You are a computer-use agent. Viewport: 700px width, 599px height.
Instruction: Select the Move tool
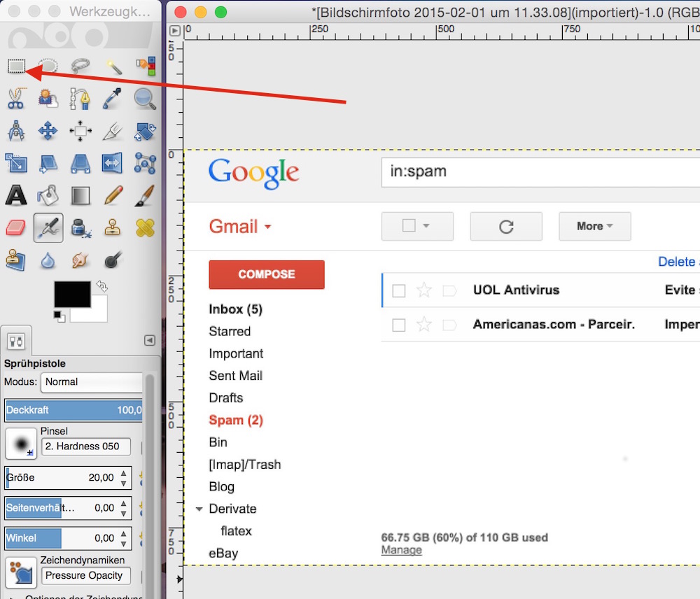pyautogui.click(x=48, y=131)
